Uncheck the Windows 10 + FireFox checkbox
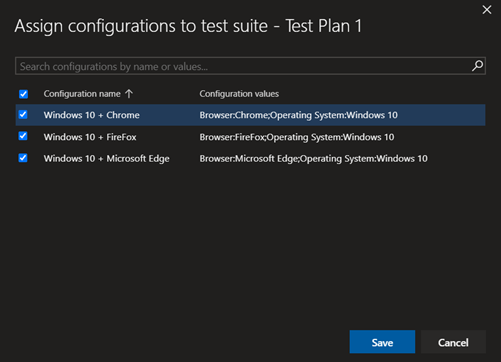This screenshot has width=501, height=362. (x=23, y=136)
